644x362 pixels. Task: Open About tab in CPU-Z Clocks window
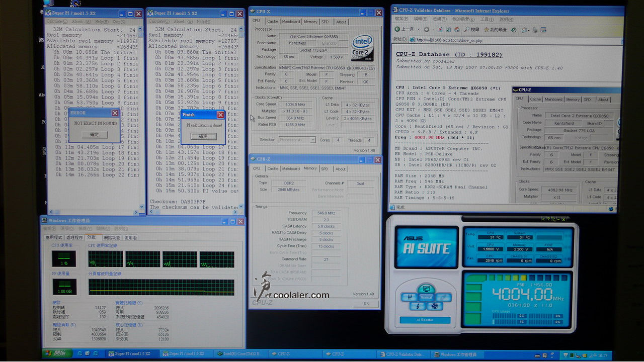pyautogui.click(x=341, y=22)
